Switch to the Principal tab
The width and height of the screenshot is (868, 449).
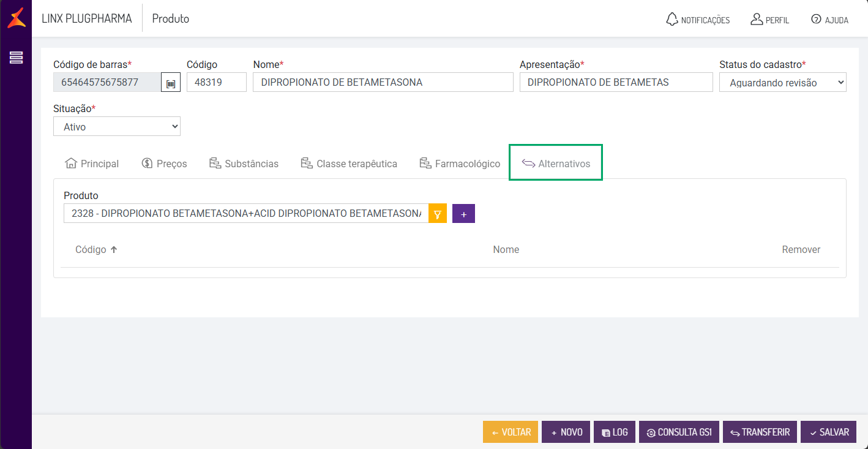(x=92, y=164)
